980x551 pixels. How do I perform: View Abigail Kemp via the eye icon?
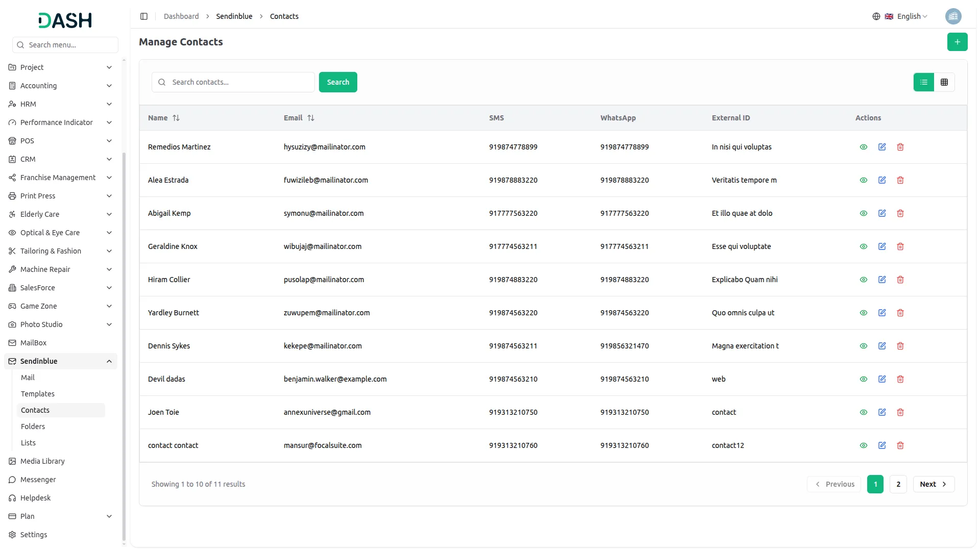click(x=863, y=213)
